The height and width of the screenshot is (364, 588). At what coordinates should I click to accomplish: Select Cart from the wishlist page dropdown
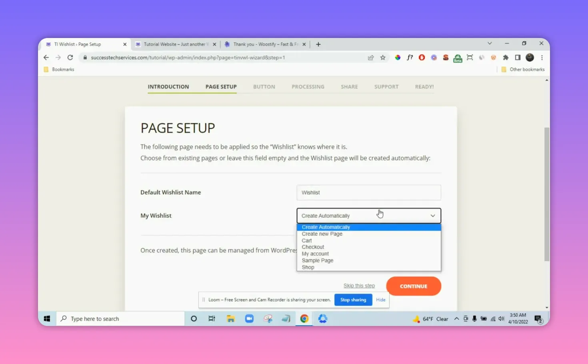pos(306,240)
